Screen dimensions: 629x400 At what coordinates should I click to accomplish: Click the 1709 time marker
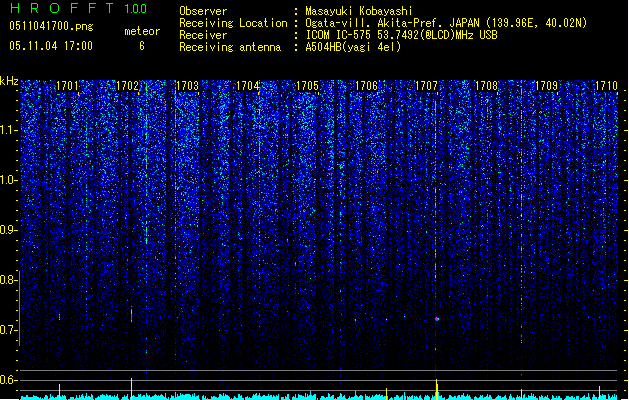click(x=546, y=86)
